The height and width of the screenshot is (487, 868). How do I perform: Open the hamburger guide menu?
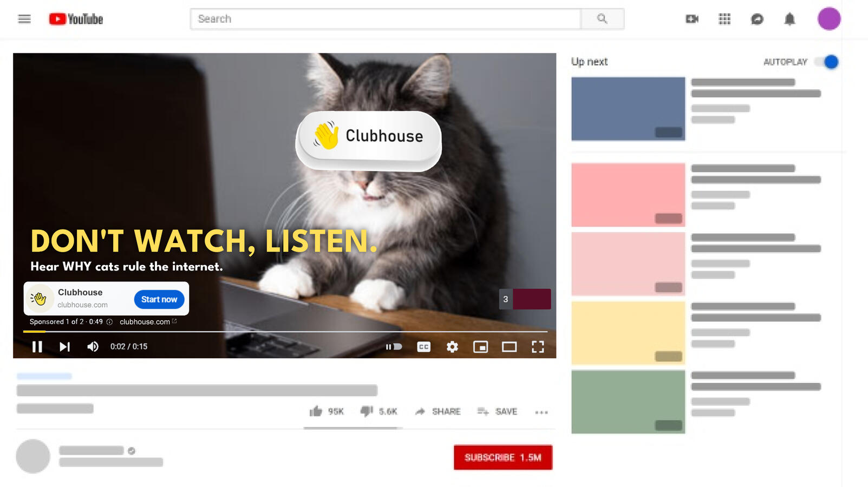(24, 19)
